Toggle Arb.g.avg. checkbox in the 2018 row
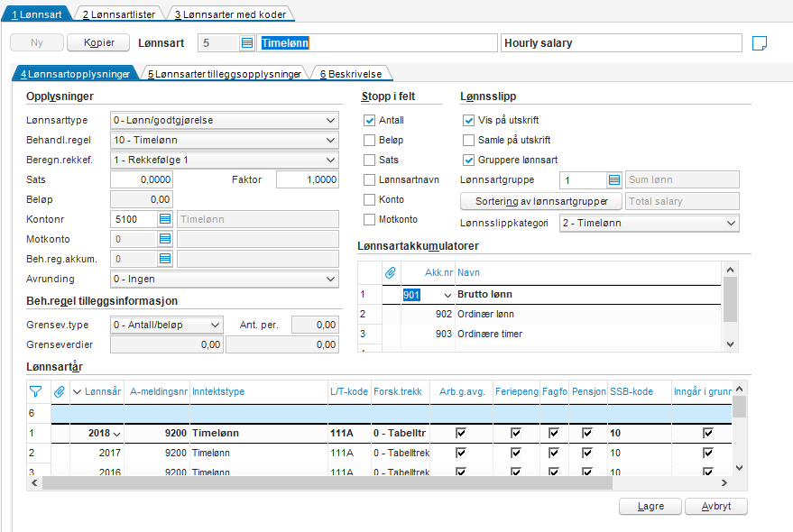 461,433
